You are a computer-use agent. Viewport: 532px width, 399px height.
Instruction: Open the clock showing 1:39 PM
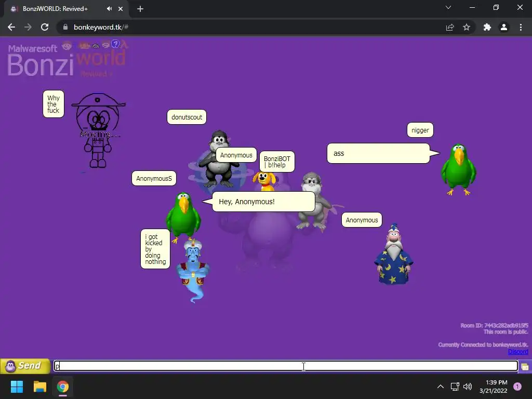click(494, 387)
